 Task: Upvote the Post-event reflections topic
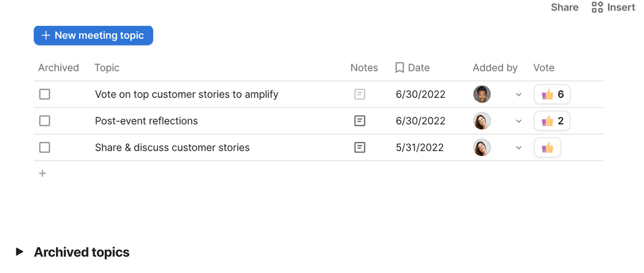(552, 121)
